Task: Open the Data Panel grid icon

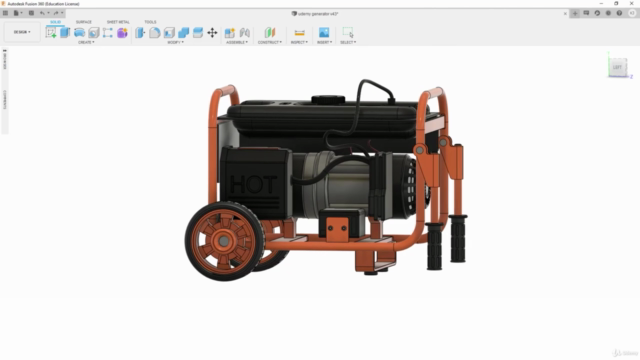Action: pos(5,13)
